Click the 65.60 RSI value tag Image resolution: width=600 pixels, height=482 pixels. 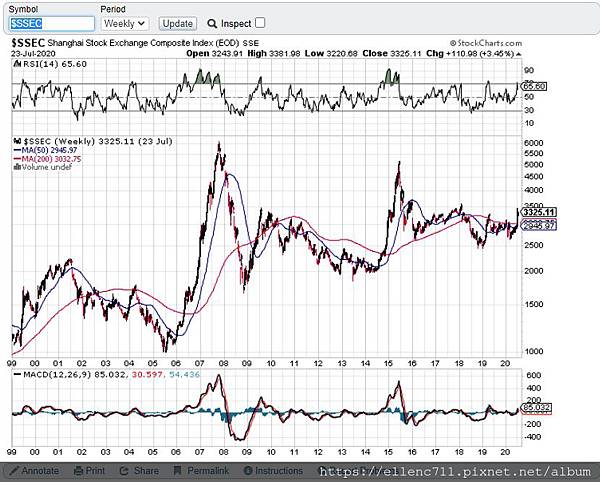534,86
